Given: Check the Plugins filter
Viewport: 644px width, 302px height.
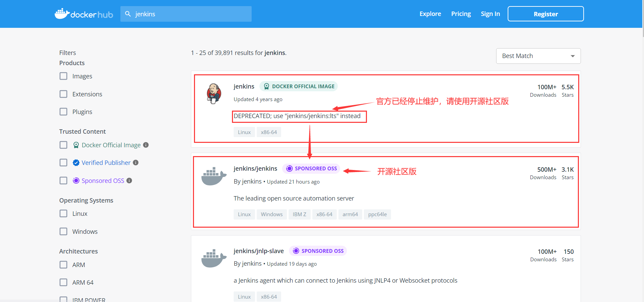Looking at the screenshot, I should [63, 112].
